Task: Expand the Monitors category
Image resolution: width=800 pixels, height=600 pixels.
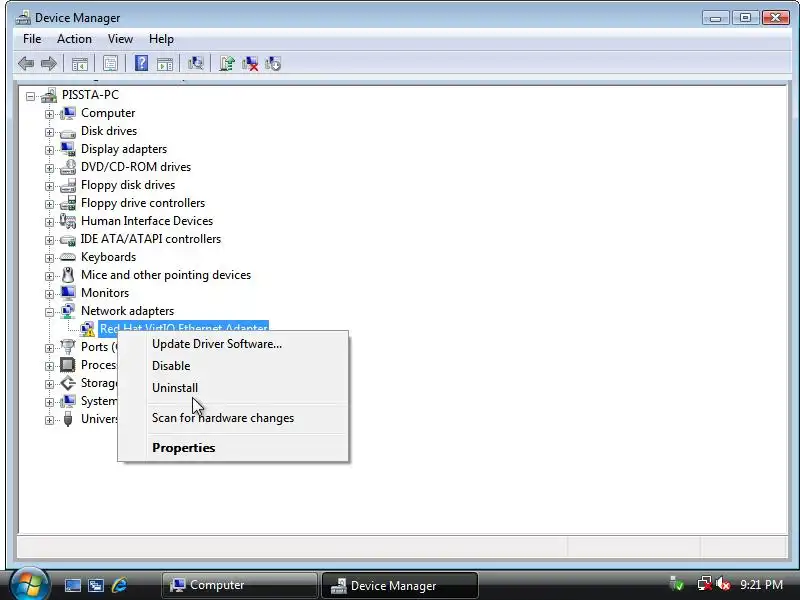Action: (x=49, y=294)
